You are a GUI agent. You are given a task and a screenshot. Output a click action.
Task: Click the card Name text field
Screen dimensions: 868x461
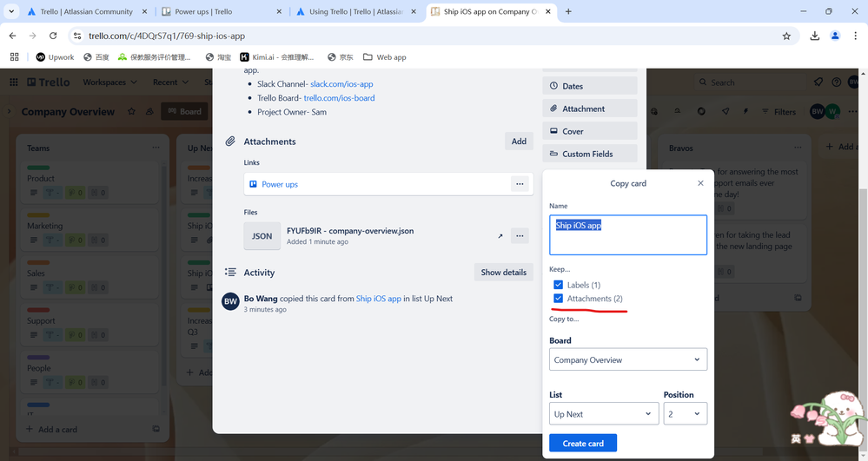tap(627, 235)
